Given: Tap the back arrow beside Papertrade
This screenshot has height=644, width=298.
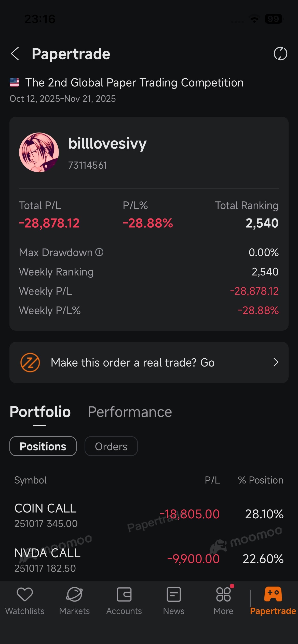Looking at the screenshot, I should pyautogui.click(x=15, y=54).
